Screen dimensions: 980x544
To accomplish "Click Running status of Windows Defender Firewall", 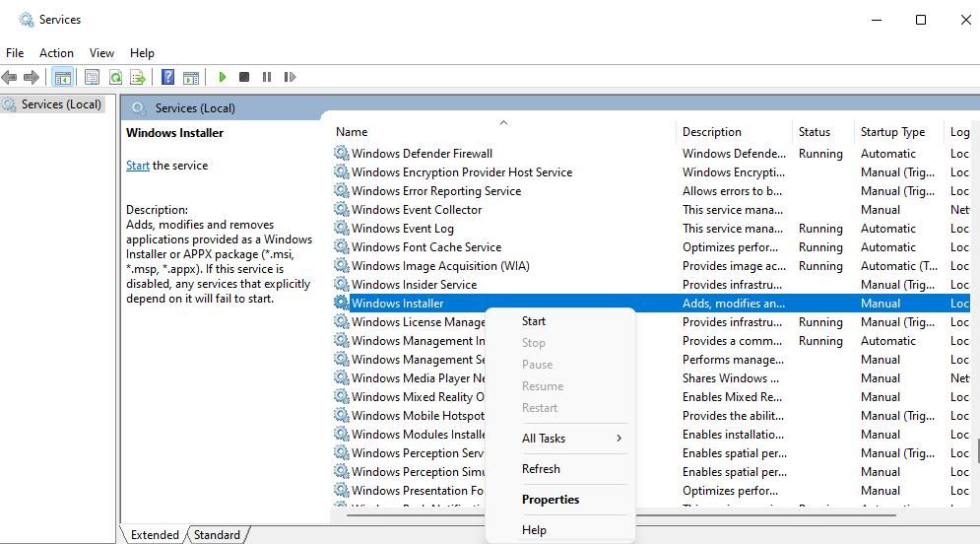I will coord(820,153).
